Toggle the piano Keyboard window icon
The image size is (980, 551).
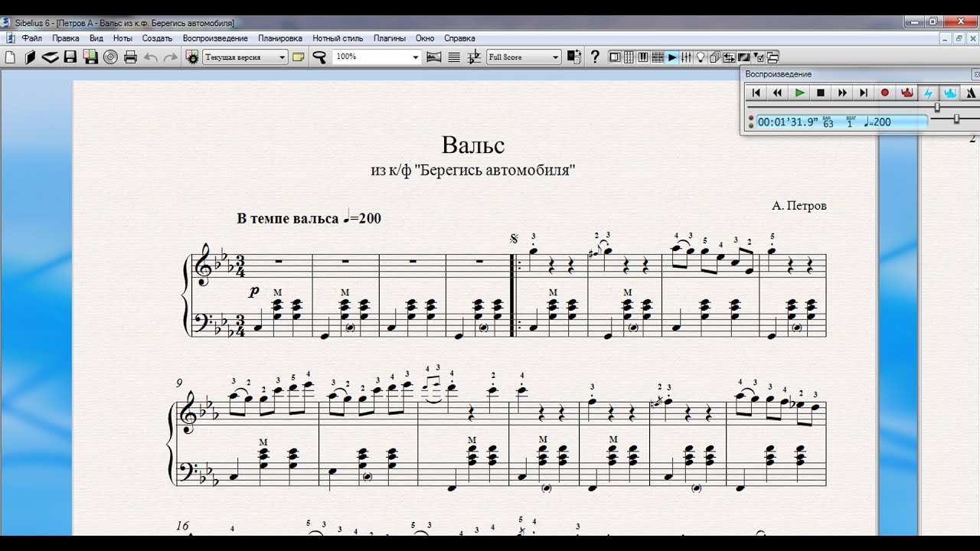tap(643, 57)
